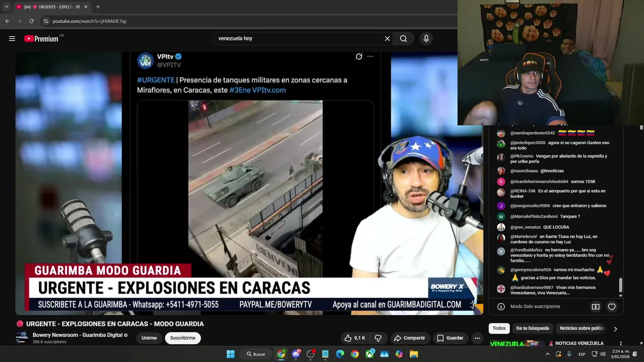Select the Todos filter chip
Viewport: 644px width, 362px height.
point(499,328)
